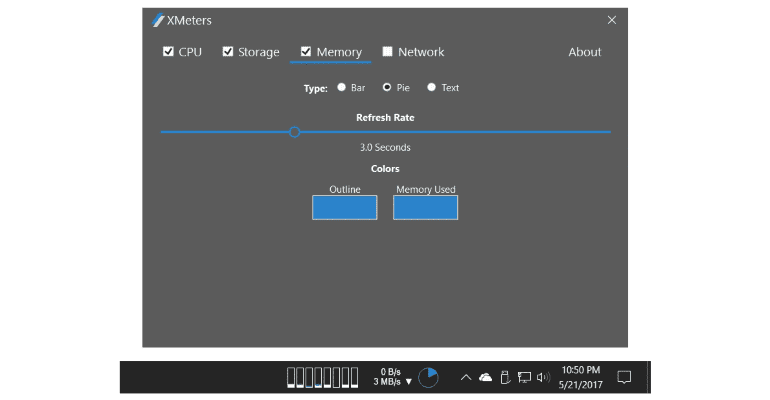Select the Text type radio button
The height and width of the screenshot is (400, 770).
(431, 87)
